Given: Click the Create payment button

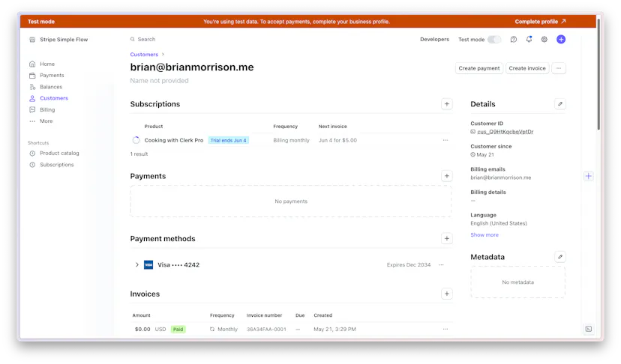Looking at the screenshot, I should click(478, 68).
